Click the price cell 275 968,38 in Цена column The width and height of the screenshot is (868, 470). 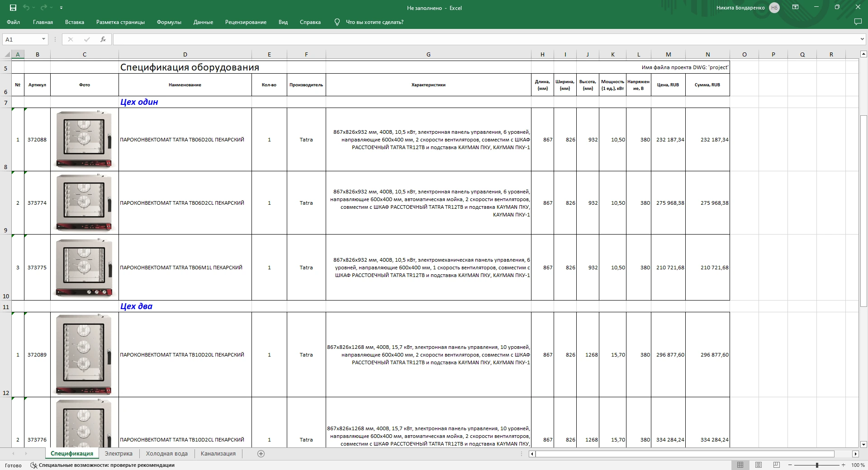(668, 203)
